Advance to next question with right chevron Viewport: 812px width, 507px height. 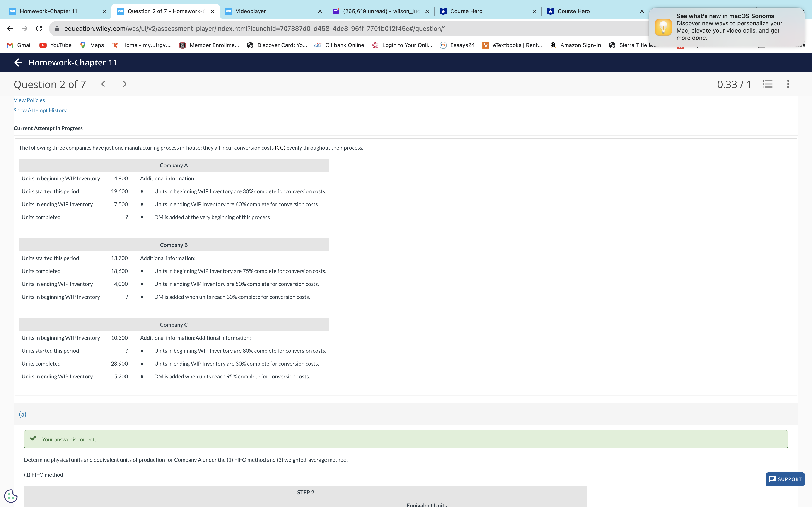124,84
